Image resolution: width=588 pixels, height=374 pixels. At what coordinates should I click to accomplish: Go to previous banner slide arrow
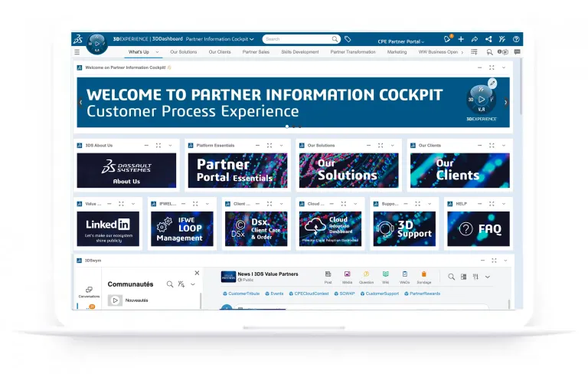coord(80,102)
